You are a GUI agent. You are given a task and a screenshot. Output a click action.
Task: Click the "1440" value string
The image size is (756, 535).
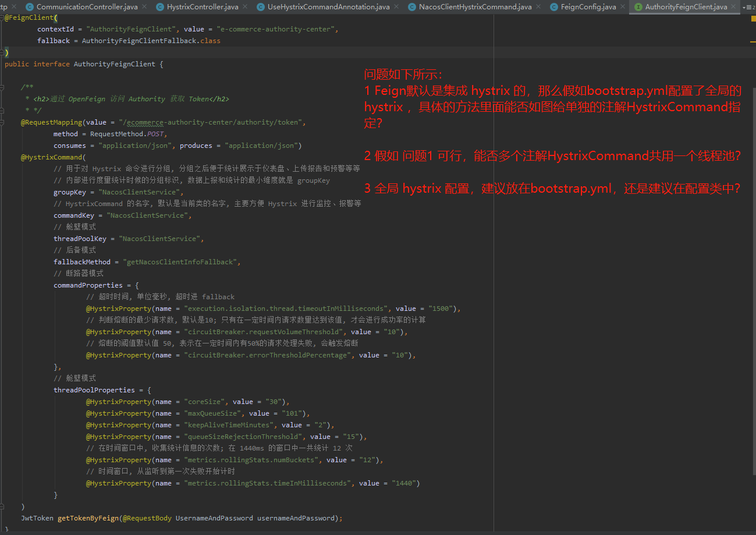pyautogui.click(x=404, y=483)
